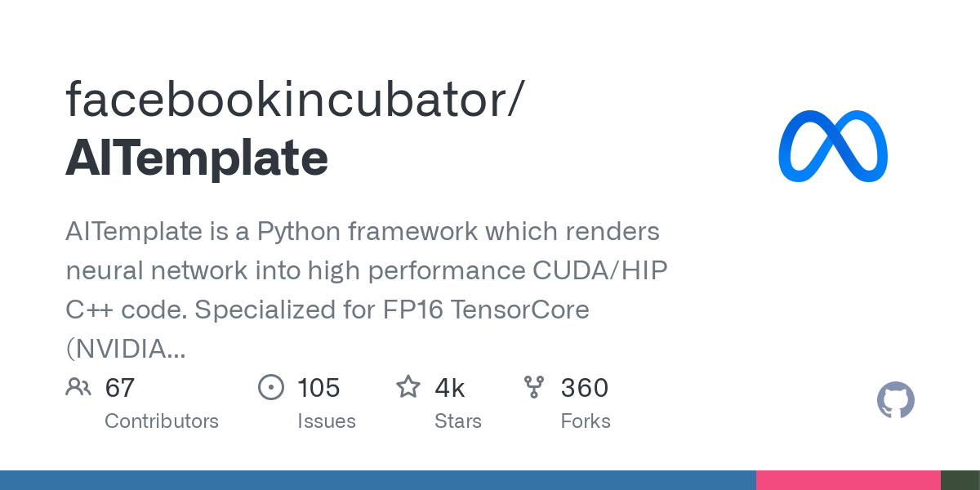Click the blue language bar segment

pyautogui.click(x=377, y=480)
